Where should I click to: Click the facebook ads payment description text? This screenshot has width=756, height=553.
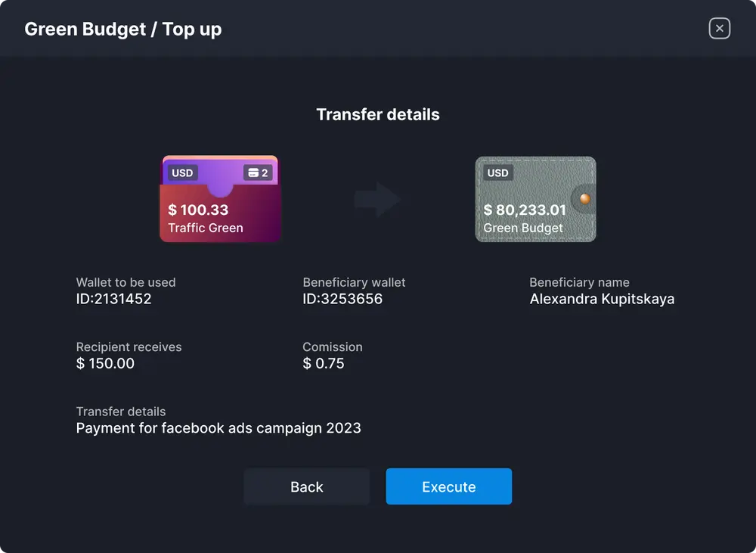click(x=218, y=428)
